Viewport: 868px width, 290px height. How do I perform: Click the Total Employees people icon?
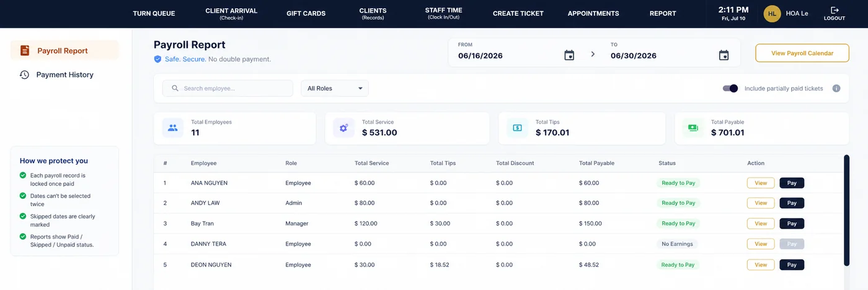tap(173, 128)
